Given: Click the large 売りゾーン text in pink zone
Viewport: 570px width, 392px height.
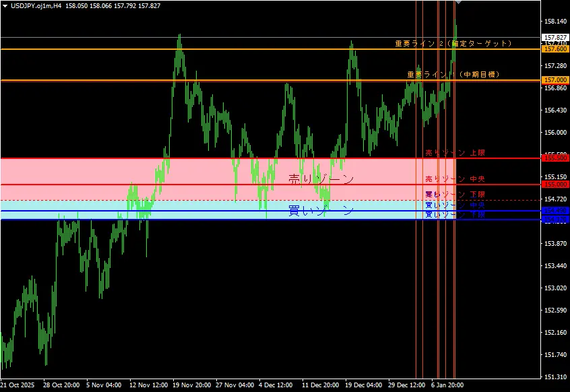Looking at the screenshot, I should [321, 179].
